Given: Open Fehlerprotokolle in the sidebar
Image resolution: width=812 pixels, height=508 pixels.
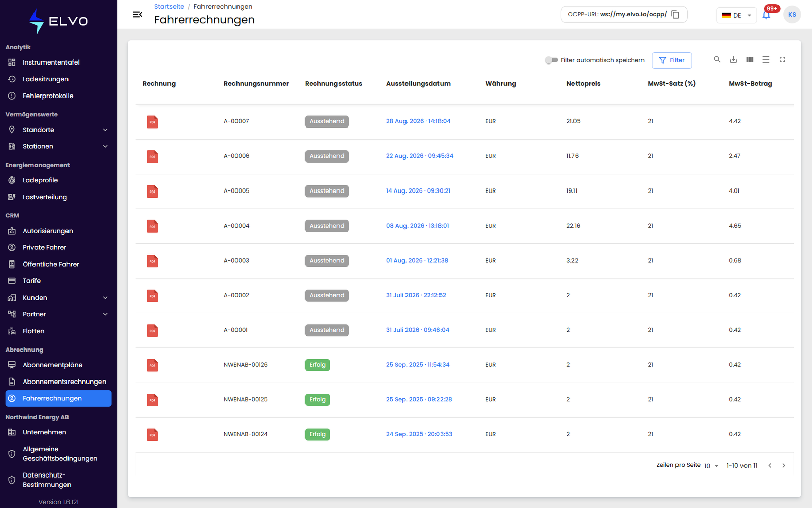Looking at the screenshot, I should 58,96.
